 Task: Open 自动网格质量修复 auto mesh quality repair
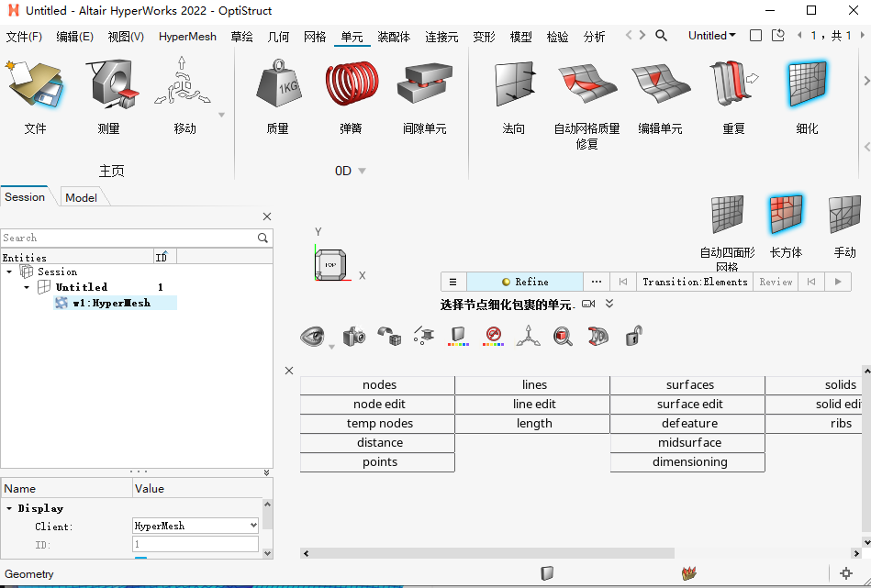[586, 87]
